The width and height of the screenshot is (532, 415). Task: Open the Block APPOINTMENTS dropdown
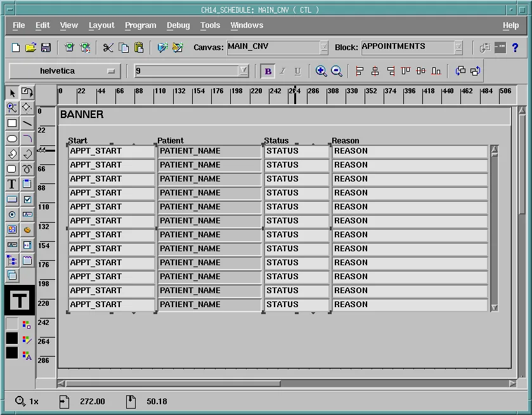(458, 47)
